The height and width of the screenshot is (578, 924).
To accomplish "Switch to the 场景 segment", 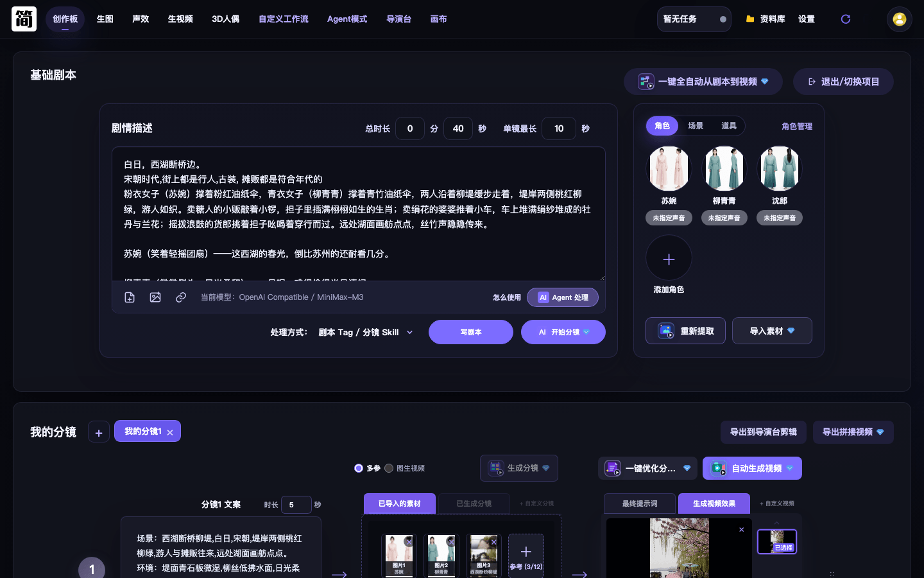I will point(696,126).
